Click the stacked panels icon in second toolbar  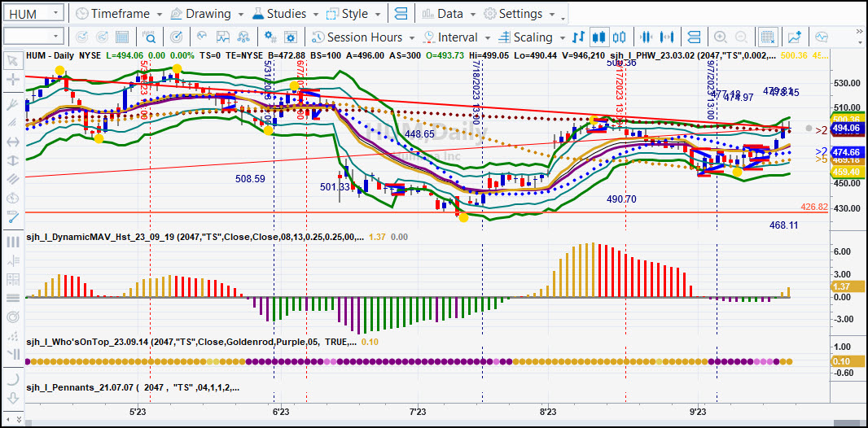coord(693,37)
